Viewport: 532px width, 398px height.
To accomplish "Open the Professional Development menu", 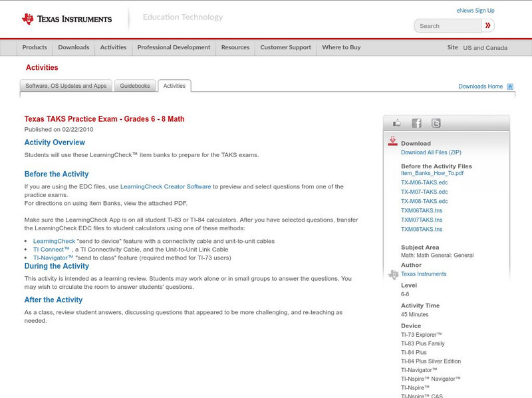I will click(x=174, y=47).
